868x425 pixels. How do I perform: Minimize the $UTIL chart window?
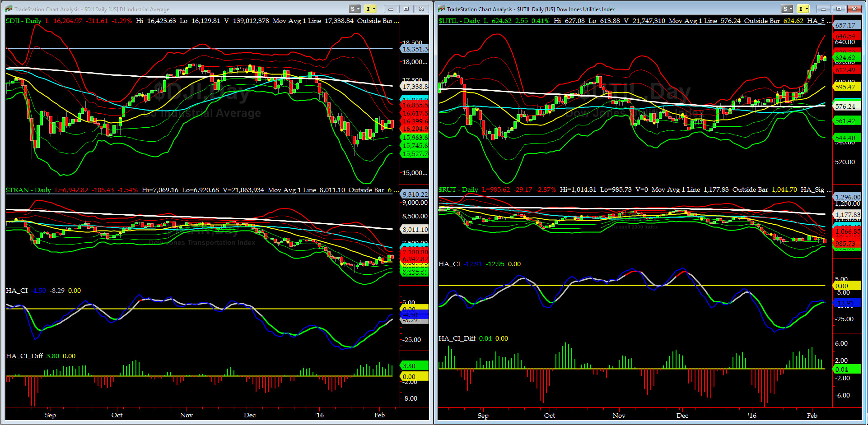coord(823,9)
